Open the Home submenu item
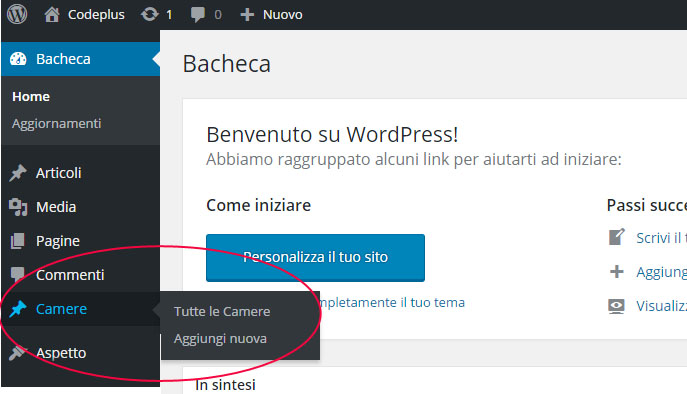The height and width of the screenshot is (394, 687). (x=31, y=96)
